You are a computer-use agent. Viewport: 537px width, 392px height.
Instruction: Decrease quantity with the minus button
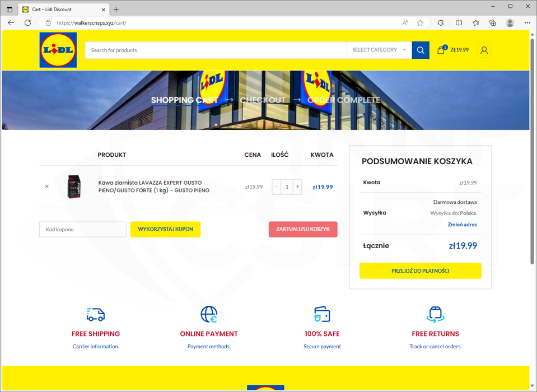tap(277, 187)
